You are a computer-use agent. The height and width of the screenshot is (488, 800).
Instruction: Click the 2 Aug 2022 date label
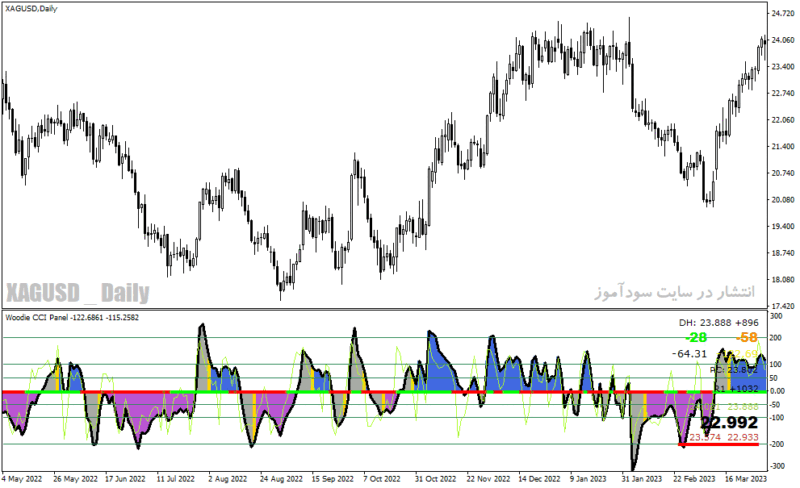[x=228, y=479]
